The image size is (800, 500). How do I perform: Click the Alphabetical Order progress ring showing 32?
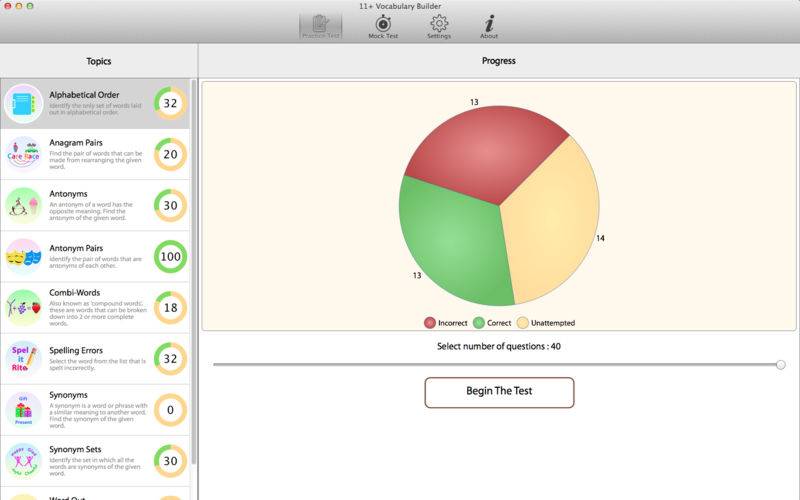pyautogui.click(x=170, y=103)
